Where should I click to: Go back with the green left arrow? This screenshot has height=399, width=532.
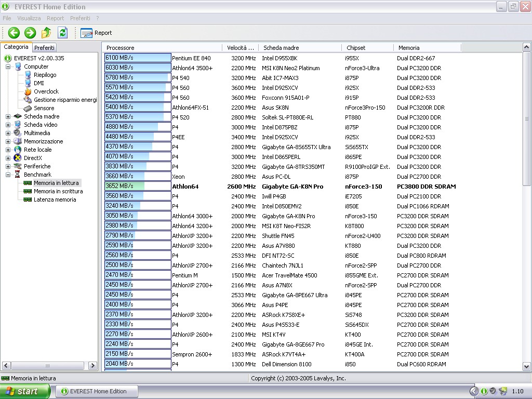14,33
